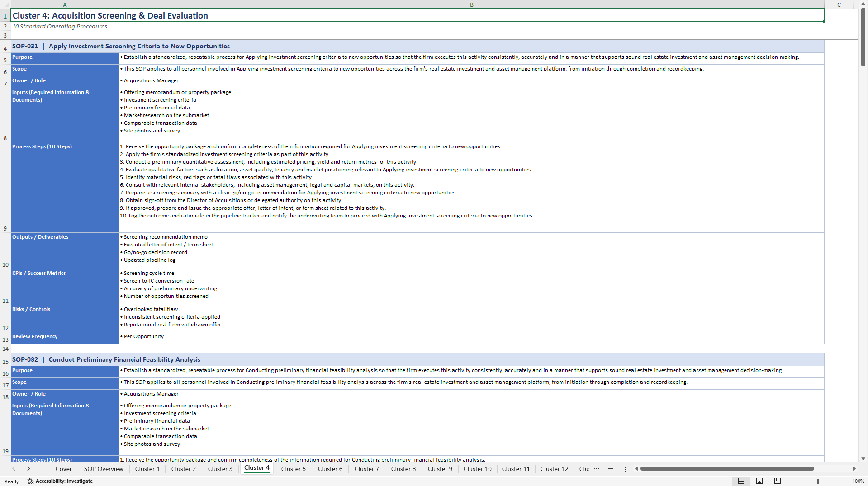This screenshot has width=868, height=486.
Task: Select column B header
Action: point(471,5)
